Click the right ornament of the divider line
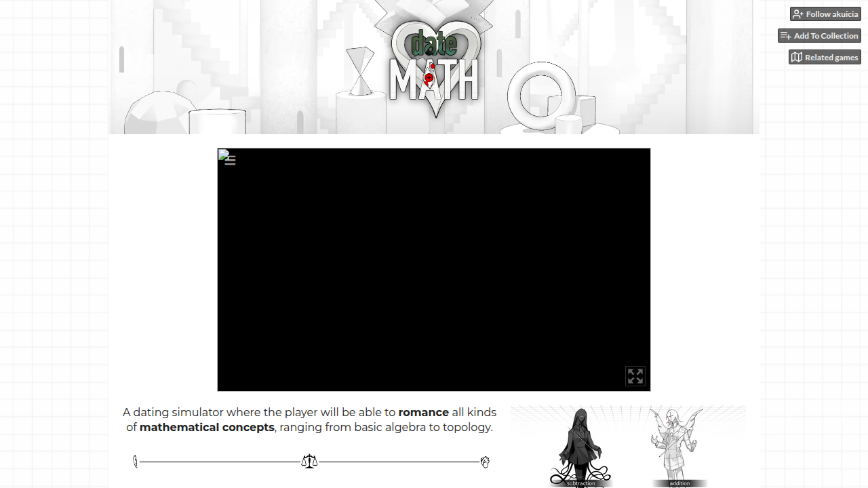 [485, 462]
